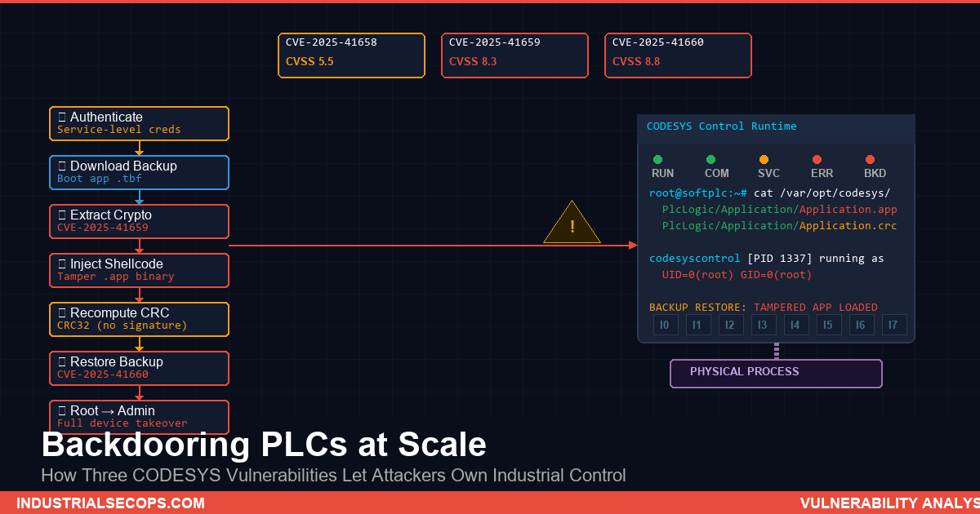Click the RUN label under the LED
The height and width of the screenshot is (514, 980).
(x=663, y=173)
